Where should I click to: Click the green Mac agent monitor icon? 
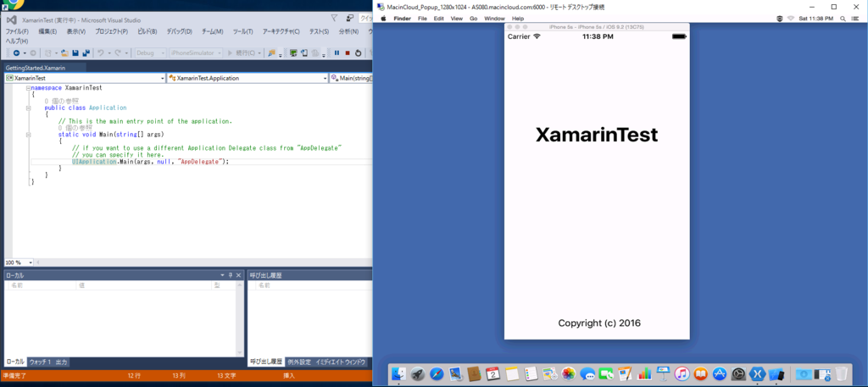[x=293, y=53]
